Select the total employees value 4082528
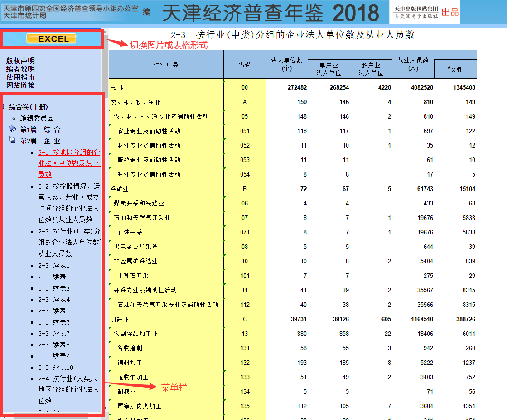This screenshot has height=420, width=507. pyautogui.click(x=422, y=87)
